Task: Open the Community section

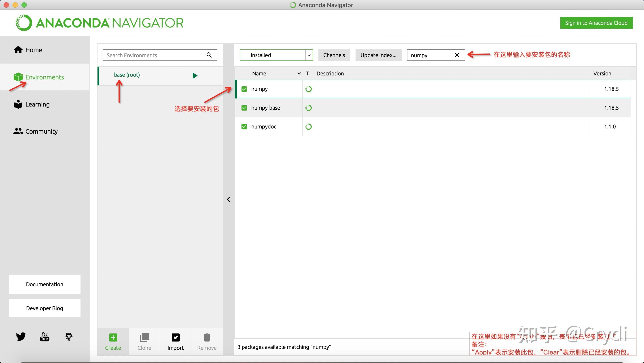Action: pos(45,131)
